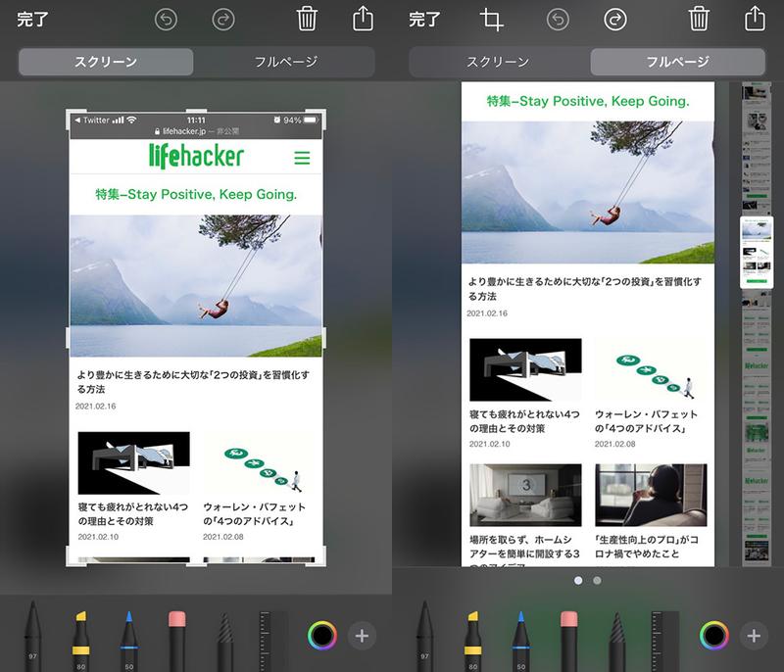
Task: Tap plus button for more tools, right editor
Action: click(754, 636)
